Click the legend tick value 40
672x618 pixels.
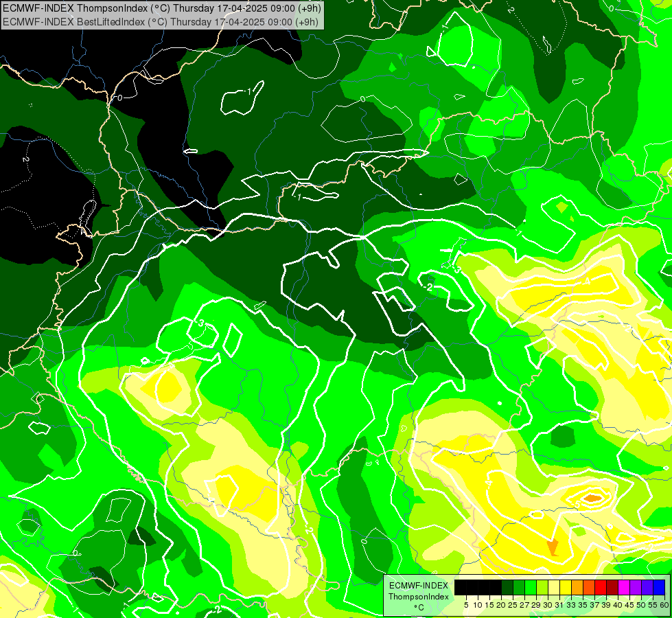pyautogui.click(x=618, y=605)
